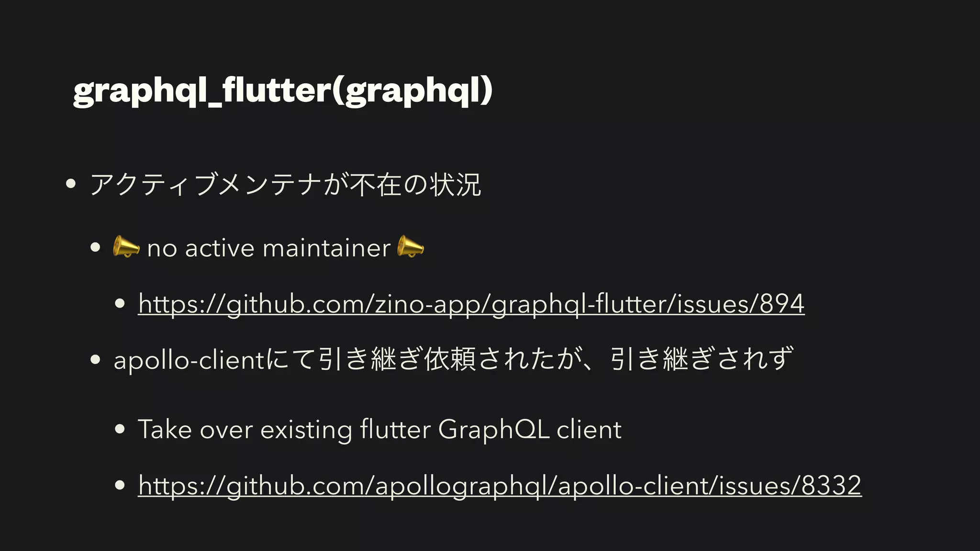Click the phrase 引き継ぎされず at line end

point(702,359)
